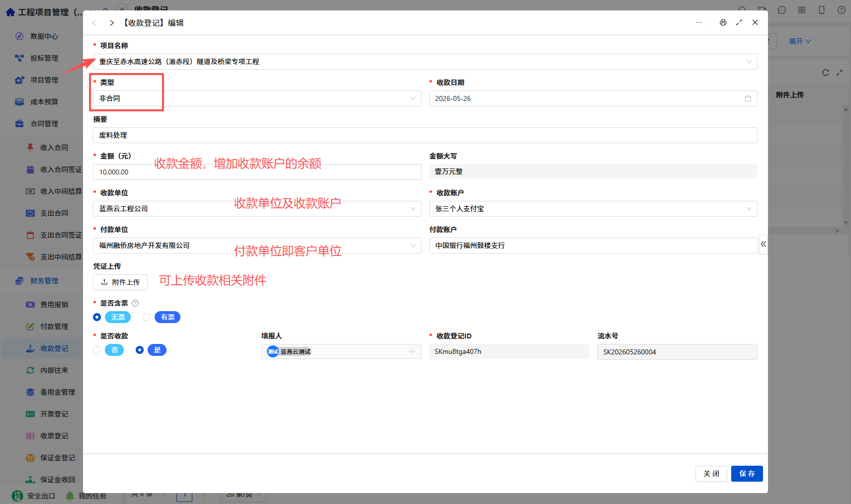Click the 内部往来 refresh icon
This screenshot has width=851, height=504.
(30, 370)
